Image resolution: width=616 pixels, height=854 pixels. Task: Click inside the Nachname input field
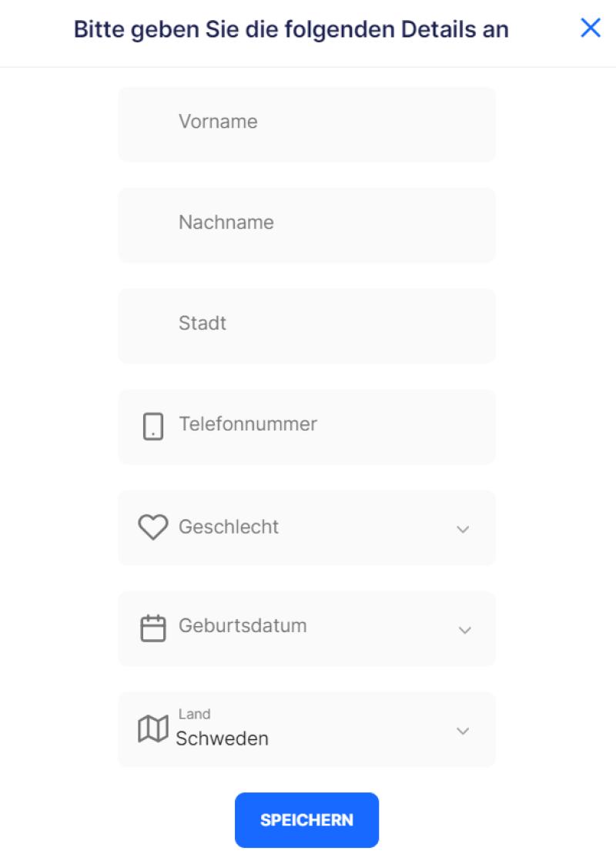306,225
